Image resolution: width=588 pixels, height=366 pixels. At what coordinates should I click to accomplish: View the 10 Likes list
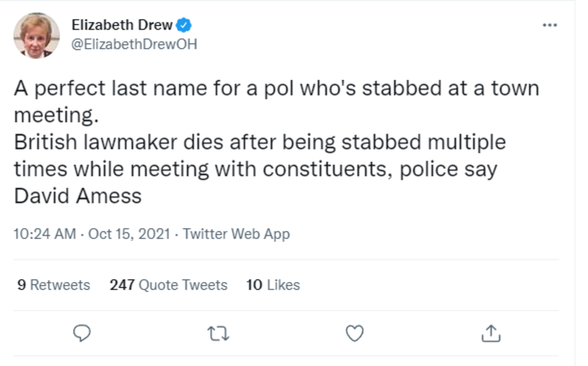273,285
